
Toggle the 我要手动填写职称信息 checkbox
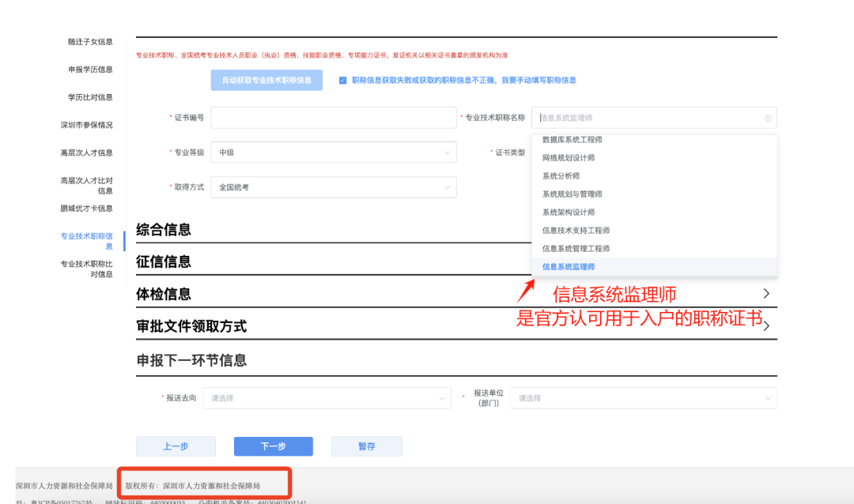coord(342,81)
